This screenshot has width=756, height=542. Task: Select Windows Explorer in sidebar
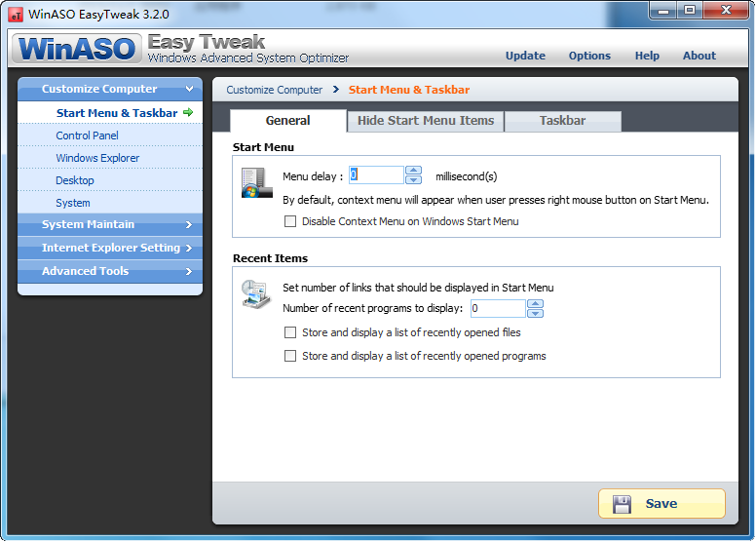110,158
